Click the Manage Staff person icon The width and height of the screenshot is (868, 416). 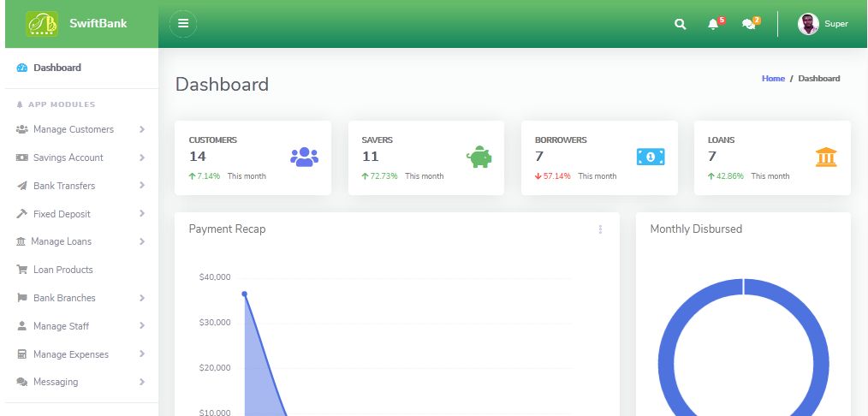[x=21, y=326]
